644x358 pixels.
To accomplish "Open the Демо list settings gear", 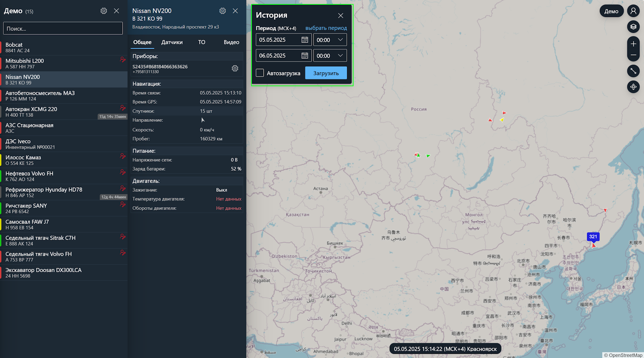I will [x=104, y=11].
